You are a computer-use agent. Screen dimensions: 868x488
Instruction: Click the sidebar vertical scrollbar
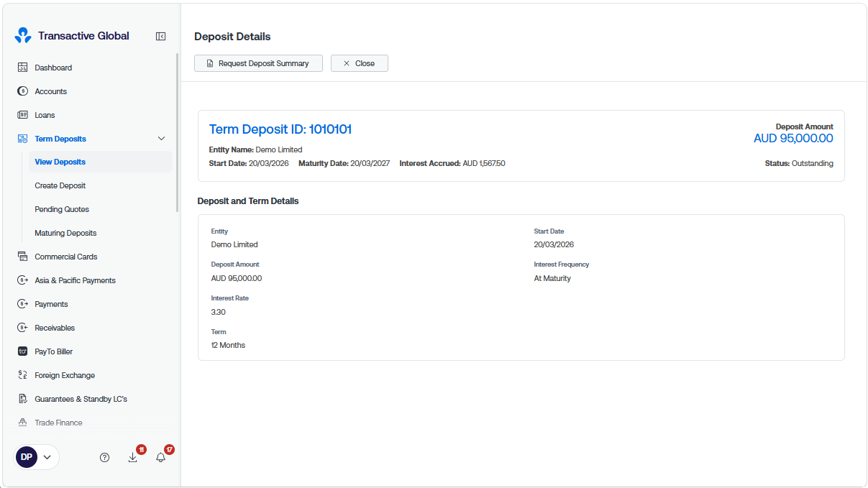178,133
